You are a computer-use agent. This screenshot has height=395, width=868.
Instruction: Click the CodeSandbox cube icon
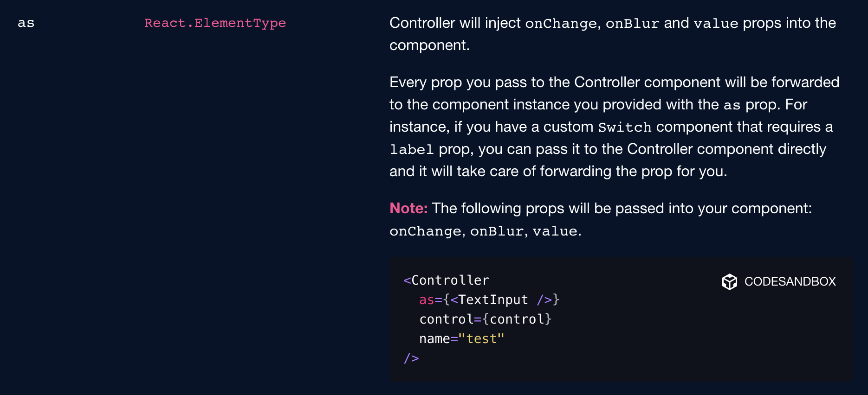click(x=730, y=281)
